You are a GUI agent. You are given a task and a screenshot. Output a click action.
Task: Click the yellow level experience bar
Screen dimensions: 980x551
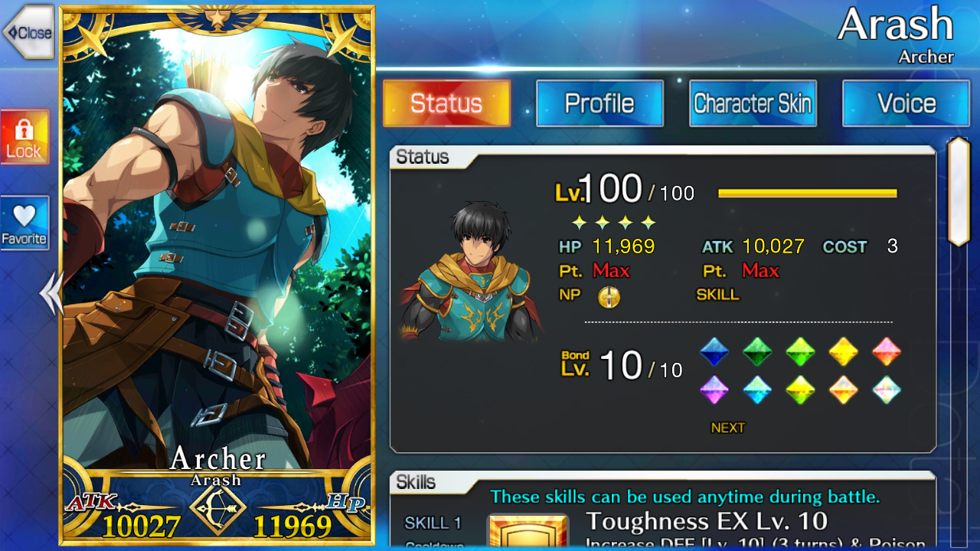tap(807, 194)
